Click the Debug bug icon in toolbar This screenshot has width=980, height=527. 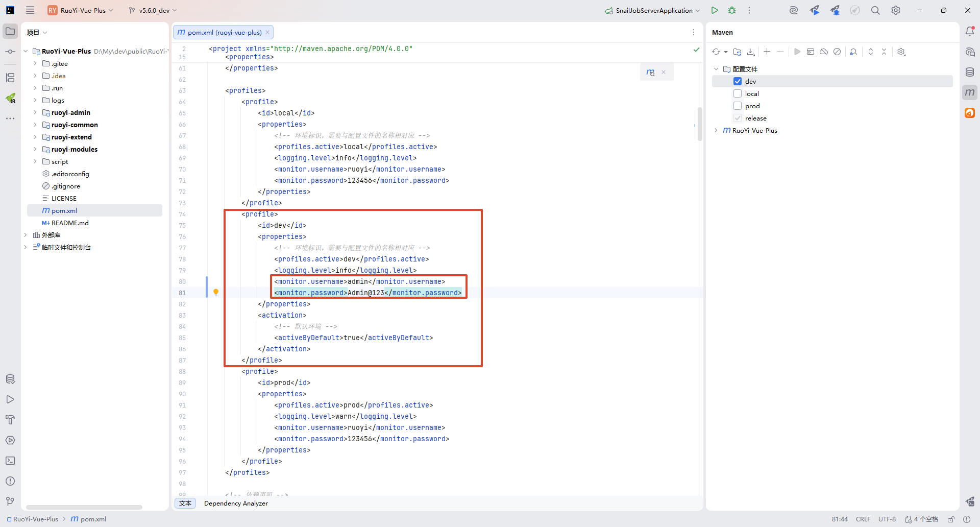[732, 10]
